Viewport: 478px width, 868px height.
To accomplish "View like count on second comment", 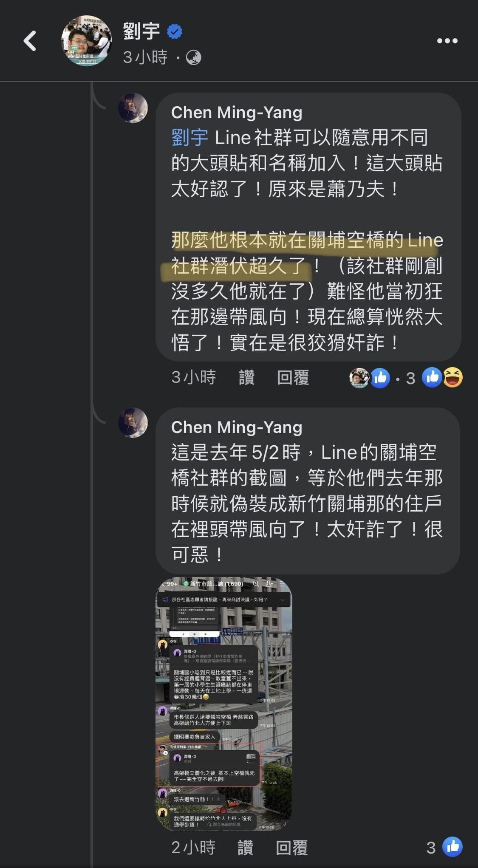I will pos(444,847).
